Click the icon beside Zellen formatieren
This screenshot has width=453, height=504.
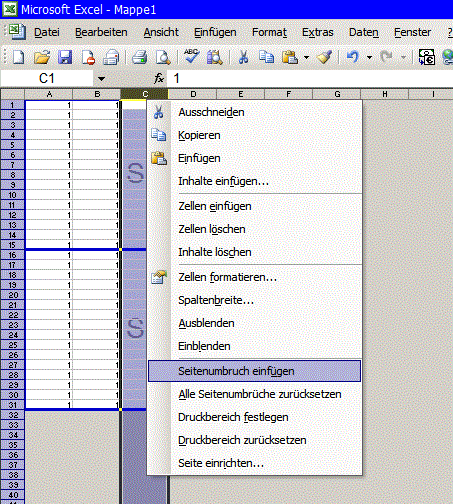click(x=159, y=277)
